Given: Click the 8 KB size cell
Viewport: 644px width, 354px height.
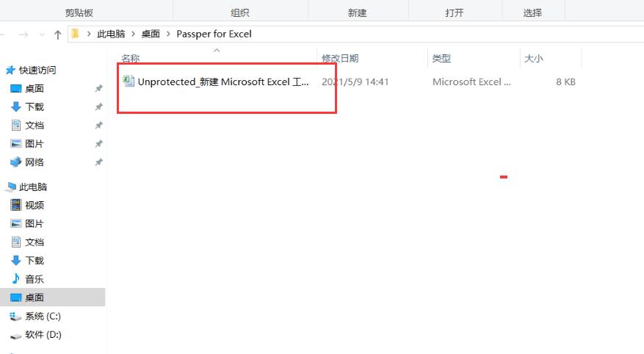Looking at the screenshot, I should (565, 82).
